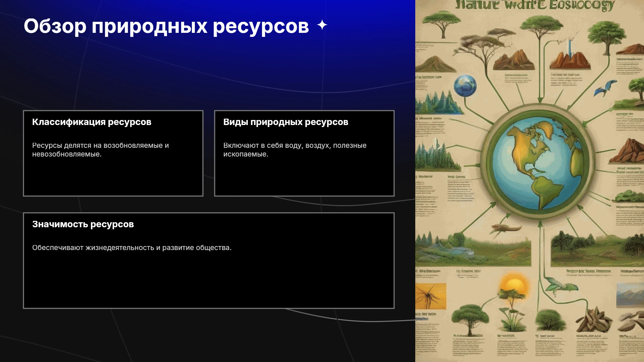Click the poster's "Nature" header title
Screen dimensions: 644x362
click(535, 5)
